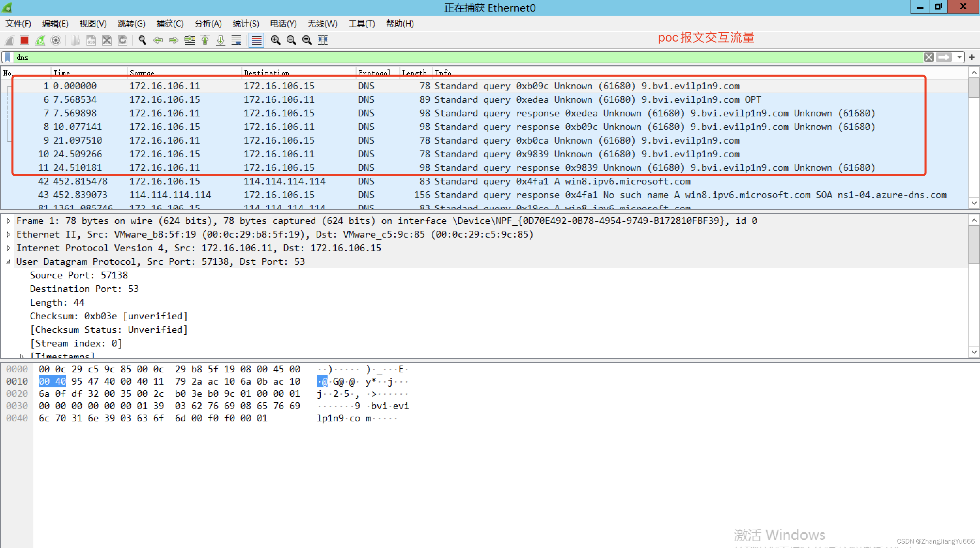Viewport: 980px width, 548px height.
Task: Clear the dns display filter
Action: pyautogui.click(x=929, y=57)
